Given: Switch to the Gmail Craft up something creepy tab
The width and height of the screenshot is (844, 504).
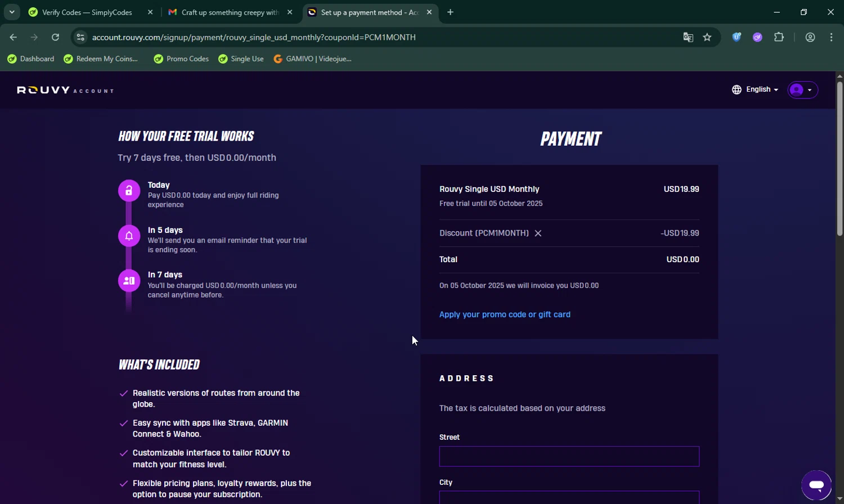Looking at the screenshot, I should 230,12.
